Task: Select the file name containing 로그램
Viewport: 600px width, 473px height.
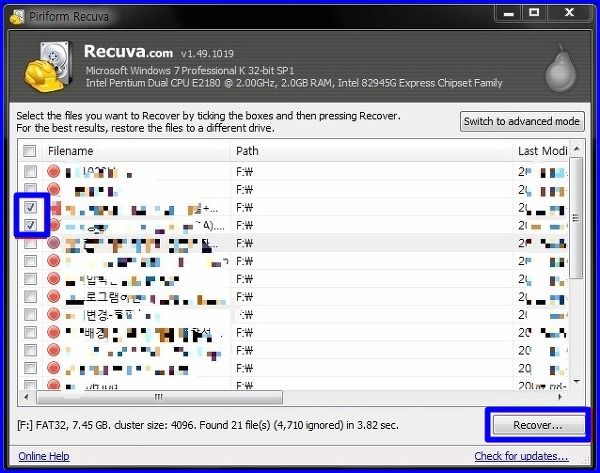Action: coord(145,297)
